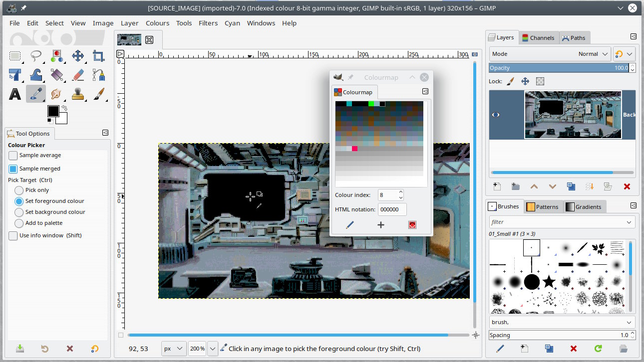Switch to the Channels tab
644x362 pixels.
(x=538, y=37)
